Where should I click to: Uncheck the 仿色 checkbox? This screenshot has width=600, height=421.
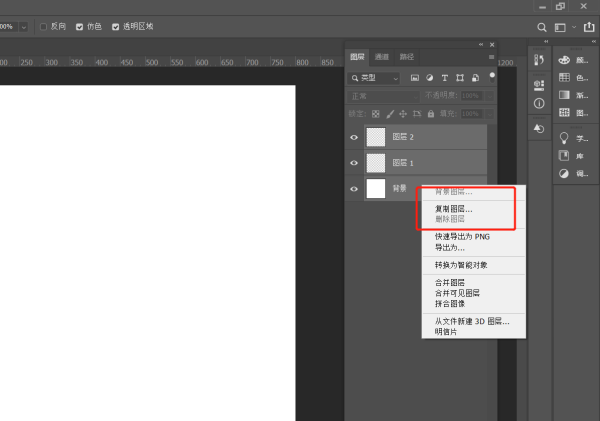(80, 27)
